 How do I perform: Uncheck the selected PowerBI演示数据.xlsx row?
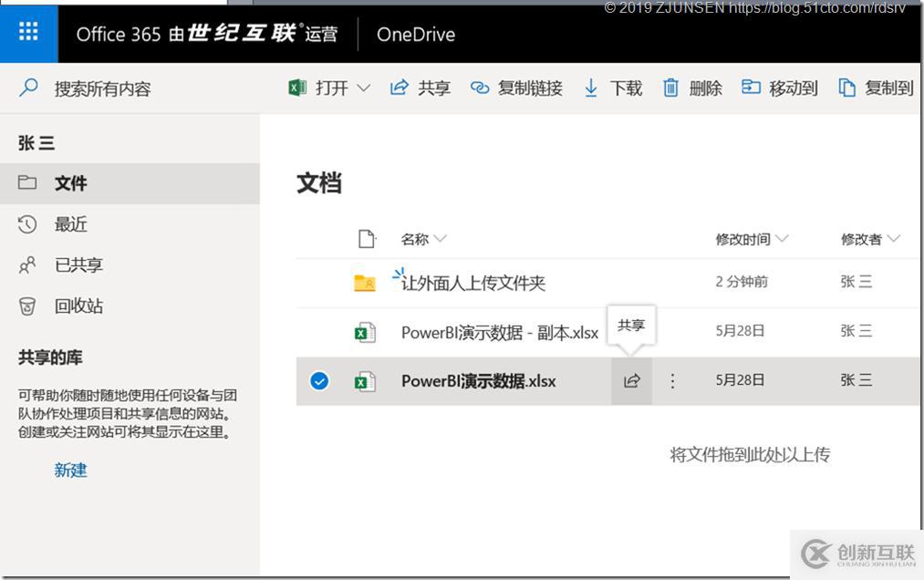[x=319, y=381]
